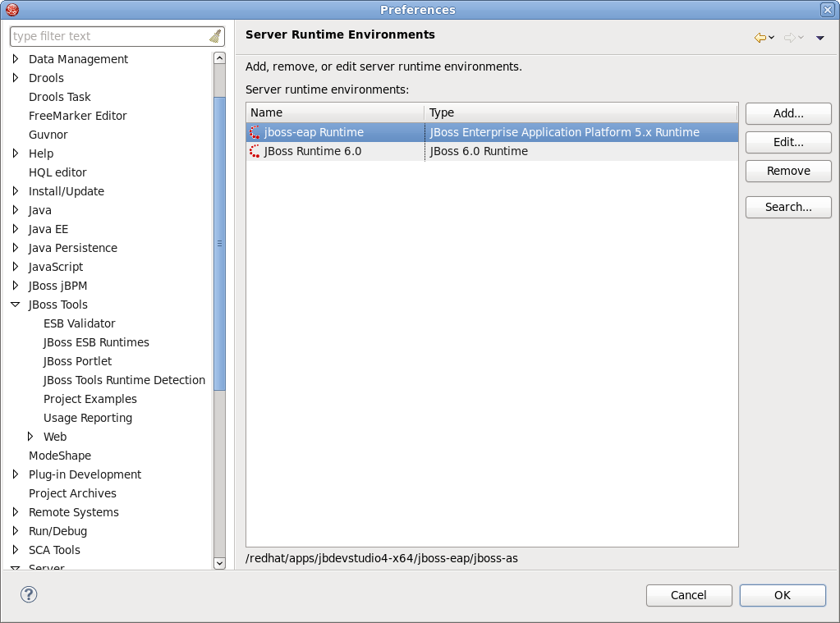Click the forward navigation arrow icon

(790, 37)
